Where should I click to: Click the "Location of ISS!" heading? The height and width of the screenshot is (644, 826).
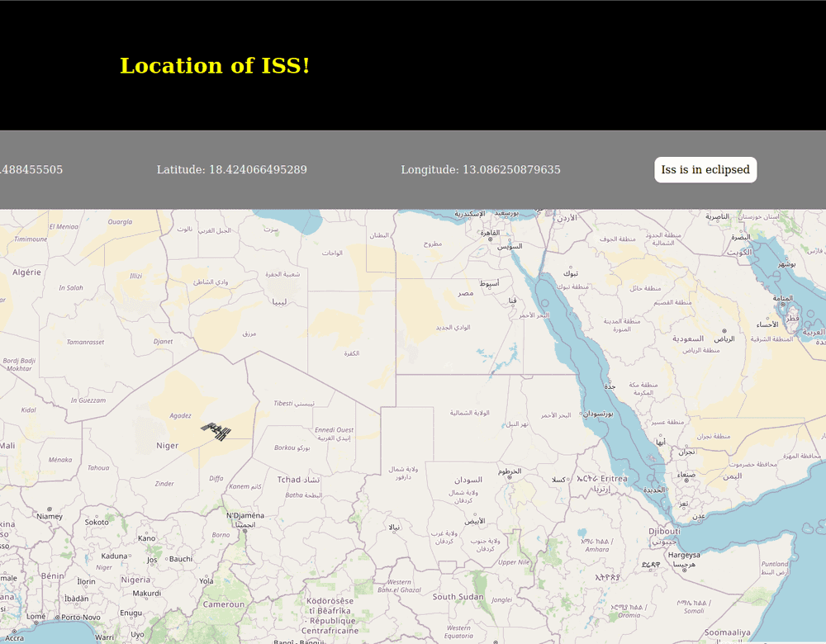pyautogui.click(x=215, y=66)
